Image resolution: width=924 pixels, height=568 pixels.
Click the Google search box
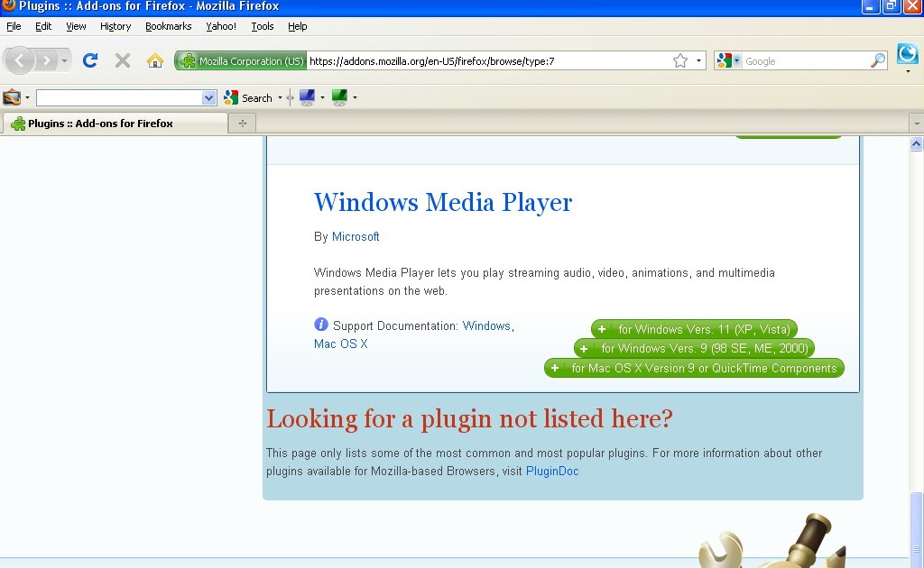806,61
